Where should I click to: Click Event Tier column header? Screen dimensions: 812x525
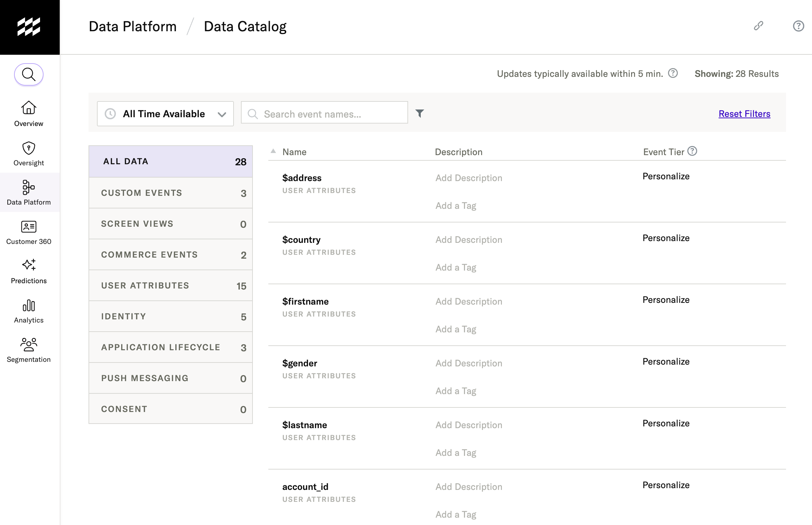663,152
